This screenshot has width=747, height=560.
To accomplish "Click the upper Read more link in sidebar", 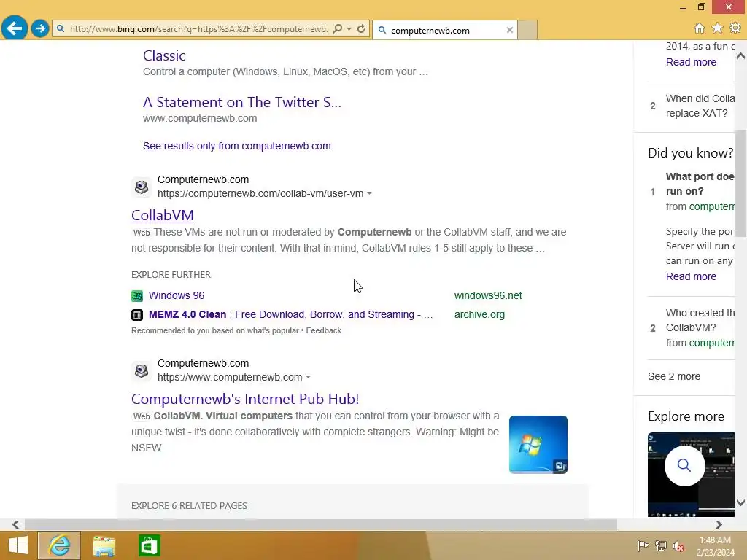I will pos(691,62).
